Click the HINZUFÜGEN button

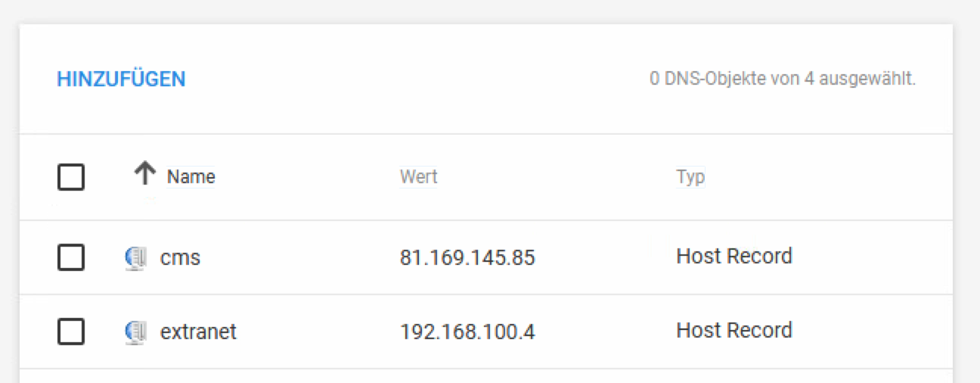(x=121, y=79)
